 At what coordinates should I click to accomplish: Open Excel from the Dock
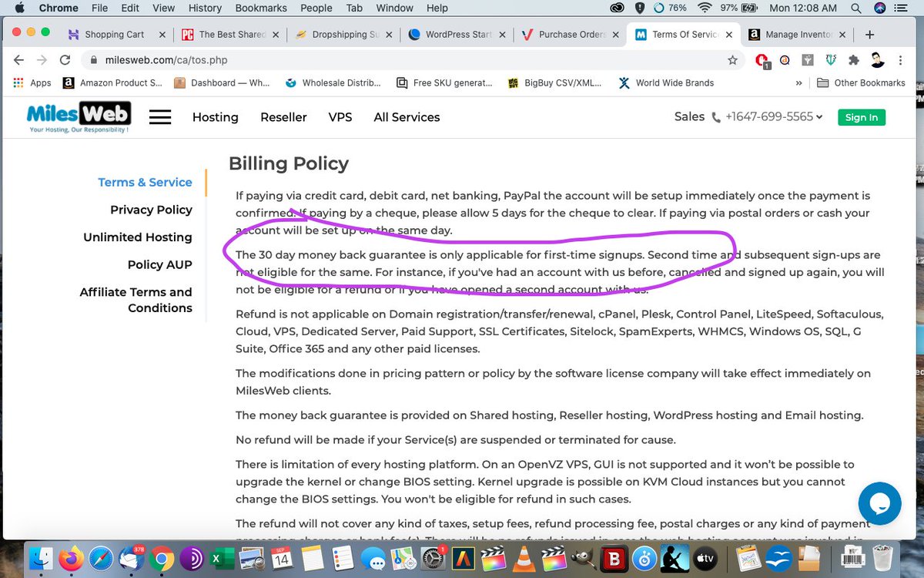[x=222, y=557]
